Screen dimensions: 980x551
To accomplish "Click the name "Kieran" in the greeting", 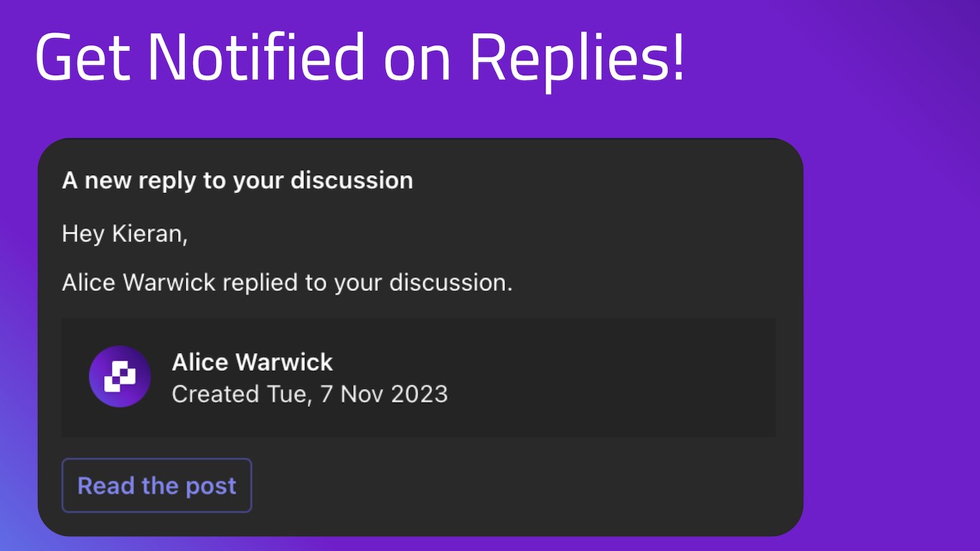I will click(149, 234).
